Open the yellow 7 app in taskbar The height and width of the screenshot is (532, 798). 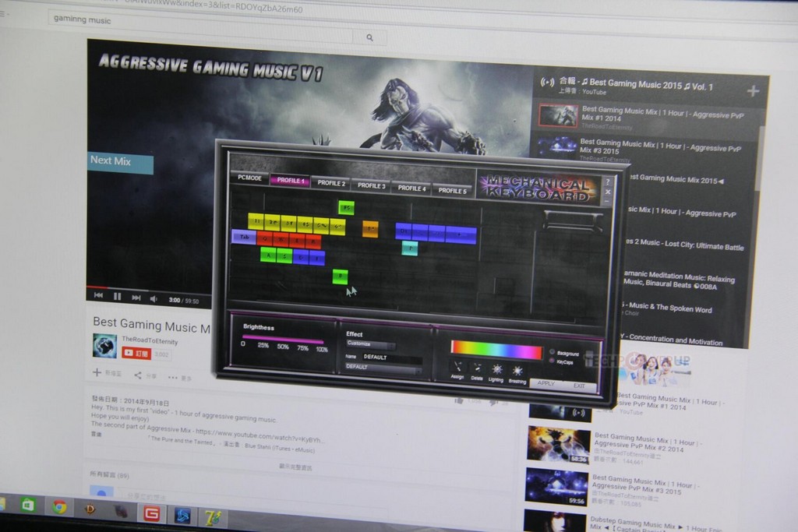click(x=213, y=518)
